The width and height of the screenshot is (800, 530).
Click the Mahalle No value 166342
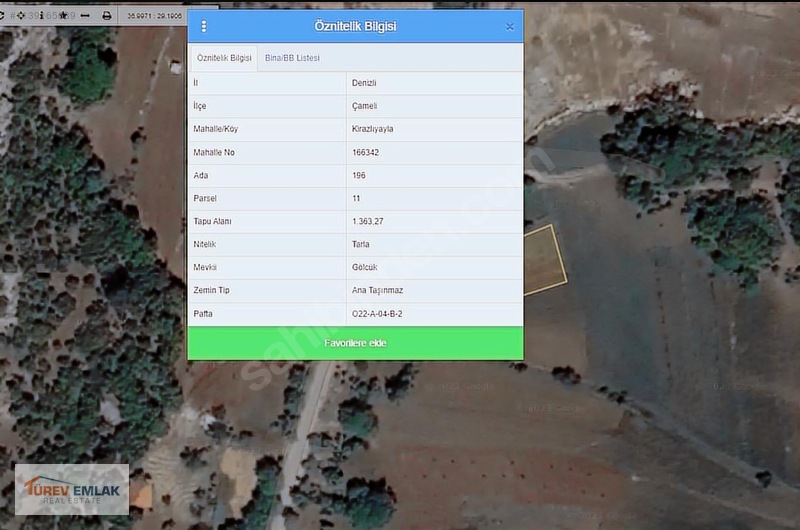click(365, 152)
